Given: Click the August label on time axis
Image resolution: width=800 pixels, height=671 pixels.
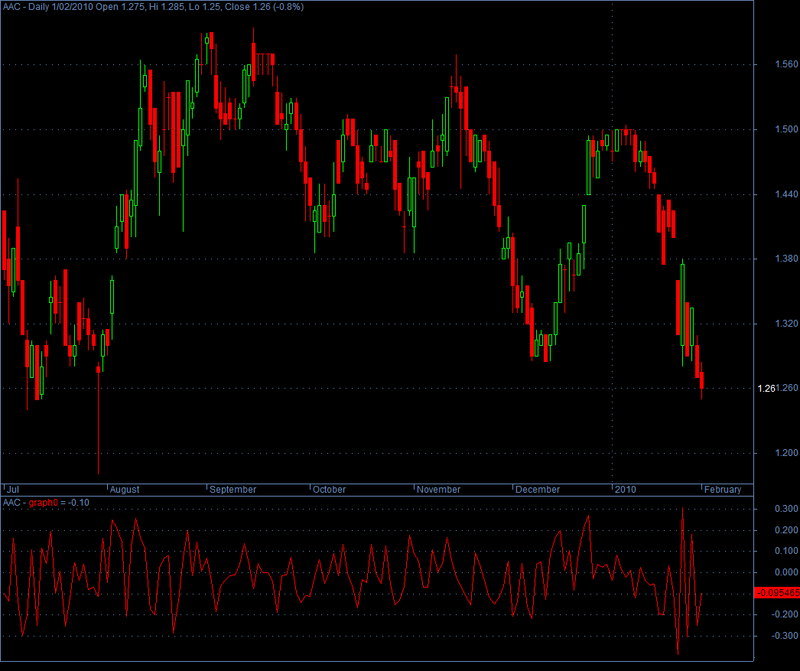Looking at the screenshot, I should [124, 489].
